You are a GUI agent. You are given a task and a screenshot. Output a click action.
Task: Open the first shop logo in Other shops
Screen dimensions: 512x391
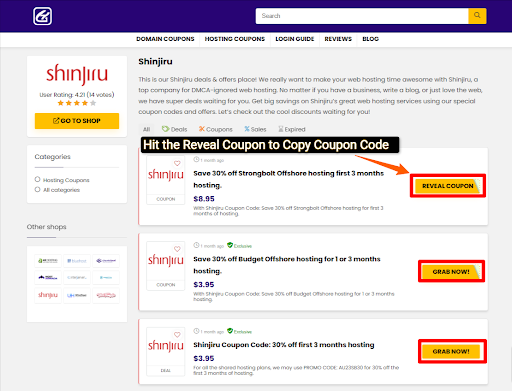48,261
